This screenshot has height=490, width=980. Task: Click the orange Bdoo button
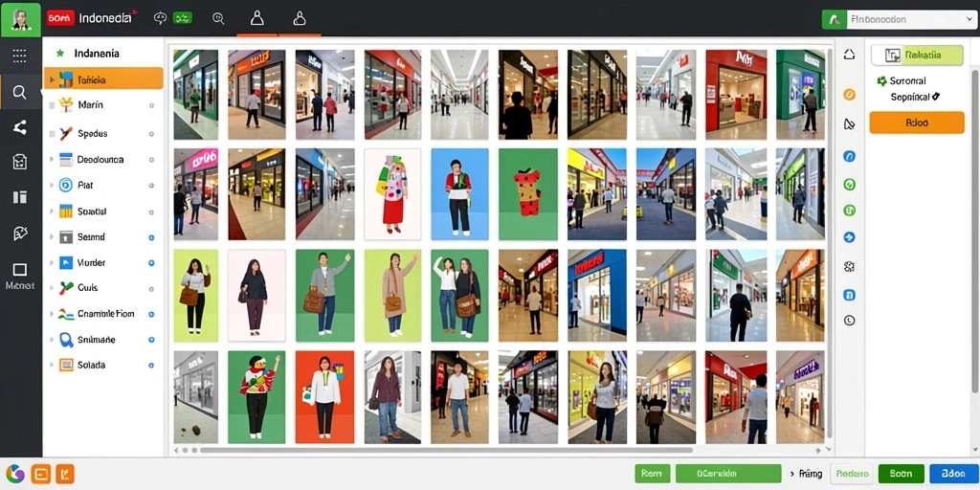coord(917,122)
